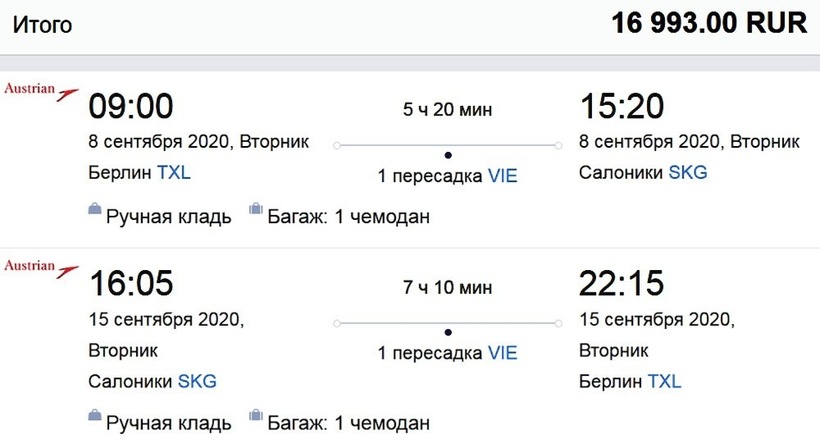820x444 pixels.
Task: Click the 5 ч 20 мин flight duration
Action: 447,110
